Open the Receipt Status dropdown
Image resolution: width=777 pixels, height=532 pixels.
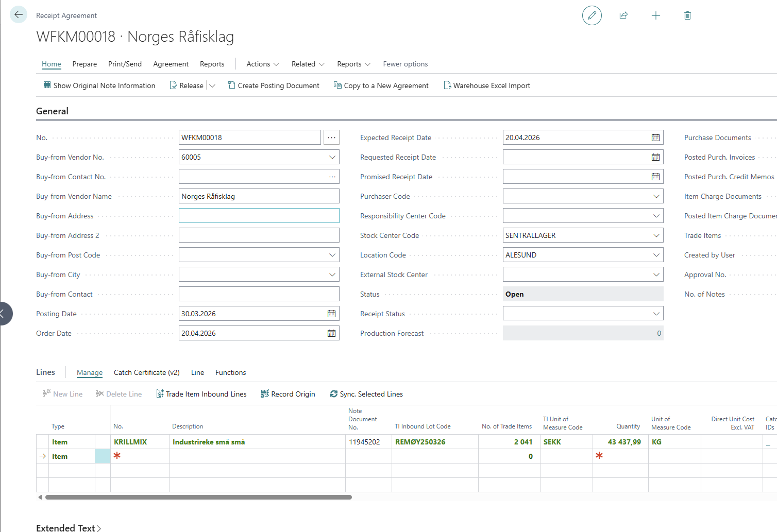[x=656, y=314]
